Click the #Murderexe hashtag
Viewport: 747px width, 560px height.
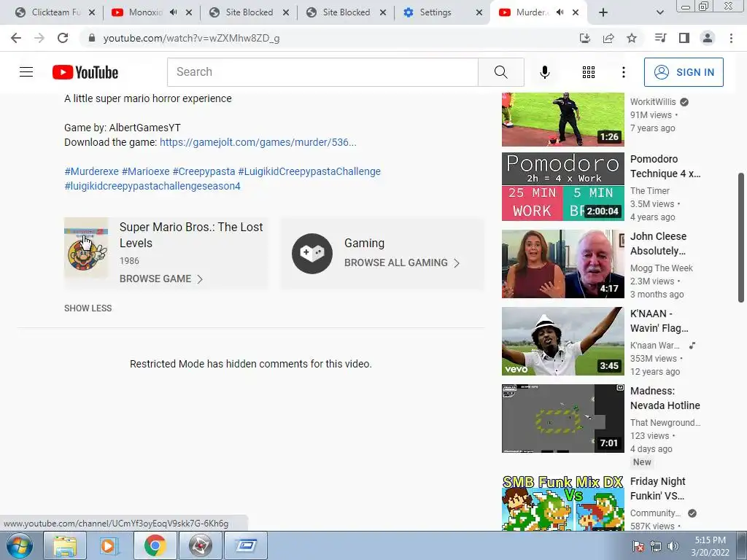point(91,171)
